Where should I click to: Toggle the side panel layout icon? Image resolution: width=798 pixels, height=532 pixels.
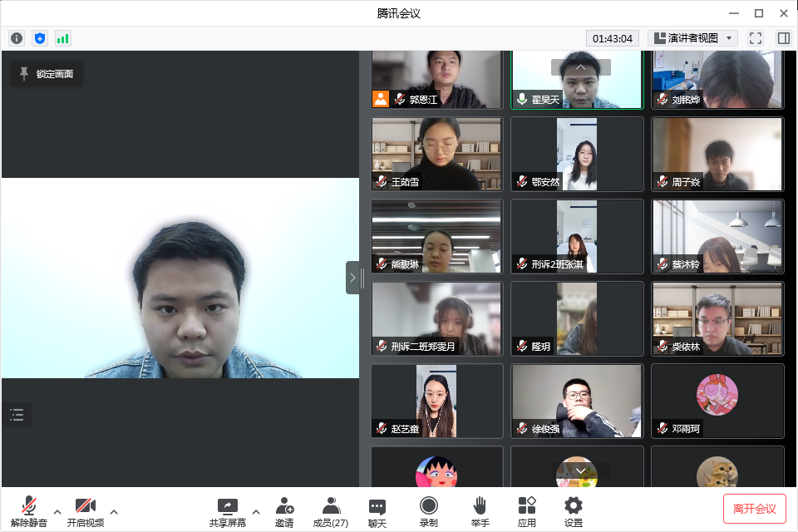point(784,38)
